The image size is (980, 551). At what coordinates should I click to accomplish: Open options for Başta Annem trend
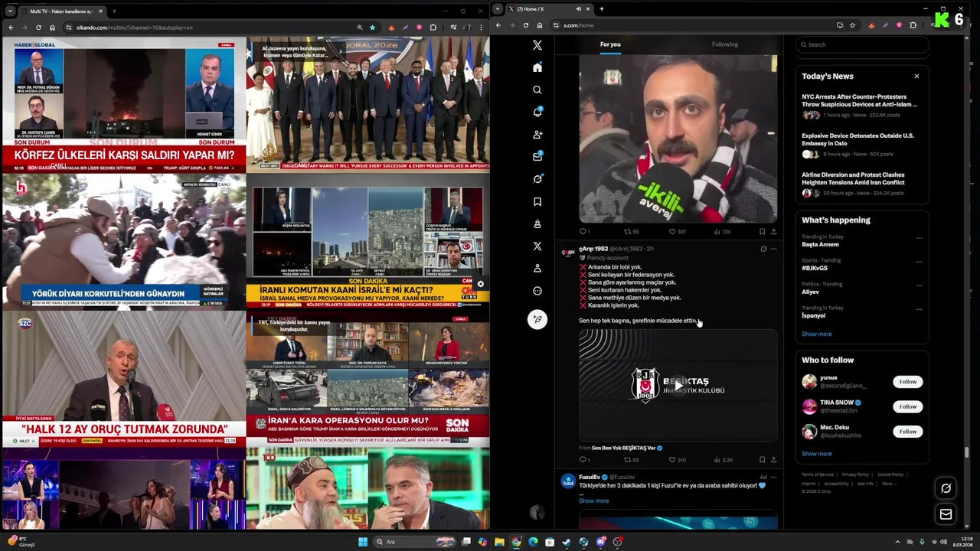click(919, 238)
